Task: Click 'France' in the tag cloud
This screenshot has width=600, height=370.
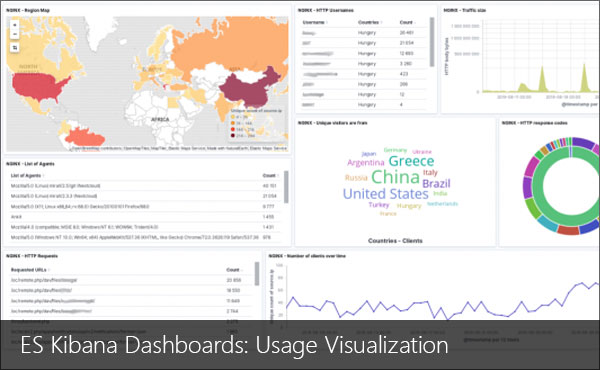Action: click(x=388, y=214)
